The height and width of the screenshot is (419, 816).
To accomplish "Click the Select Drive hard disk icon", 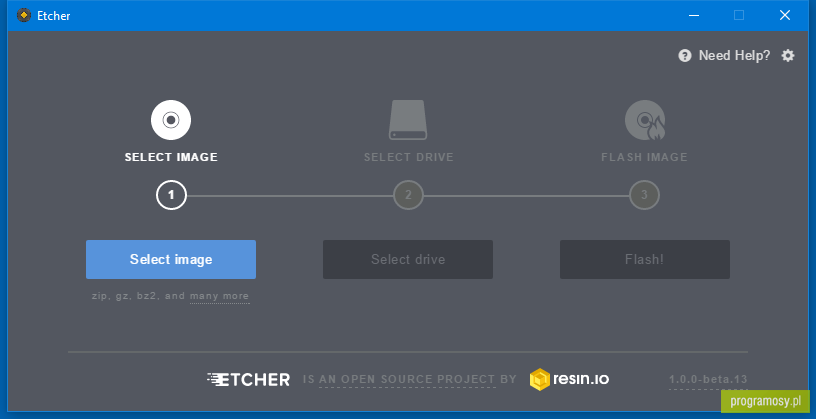I will (x=408, y=120).
